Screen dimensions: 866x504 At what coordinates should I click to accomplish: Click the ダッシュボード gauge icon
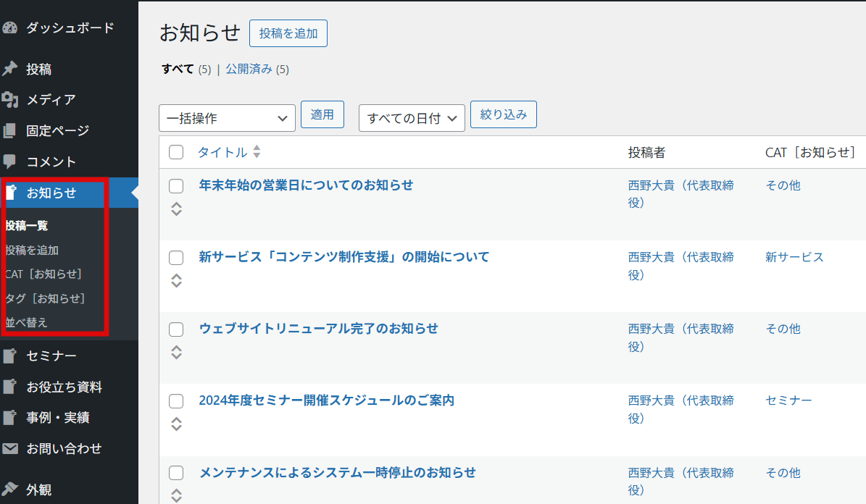point(9,28)
